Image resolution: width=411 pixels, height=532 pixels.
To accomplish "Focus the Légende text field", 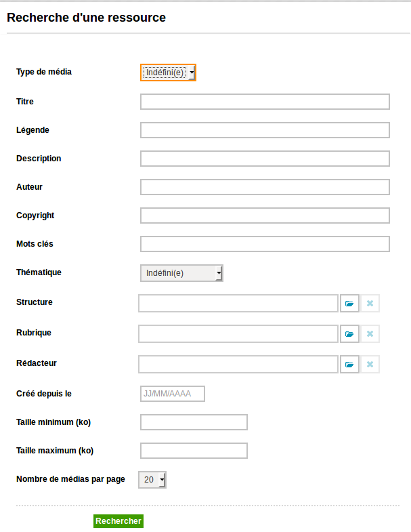I will pos(265,130).
